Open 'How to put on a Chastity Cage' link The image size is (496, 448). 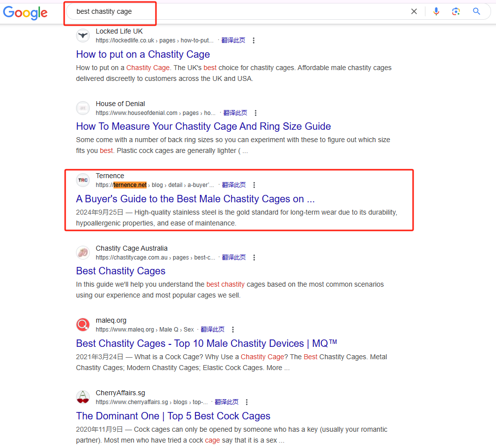point(143,54)
